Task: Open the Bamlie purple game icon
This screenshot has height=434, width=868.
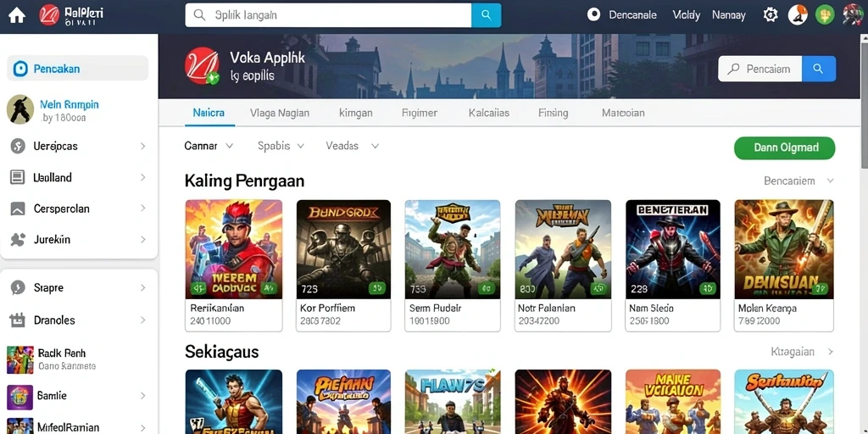Action: point(20,397)
